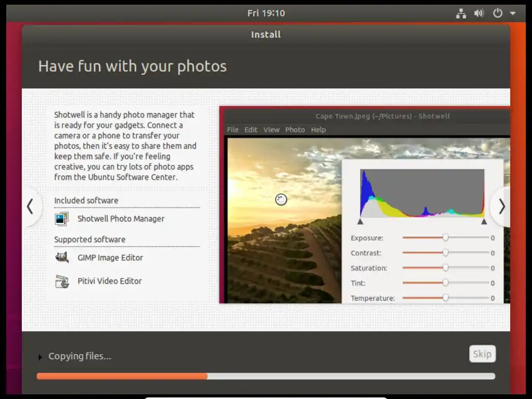Select the Pitivi Video Editor label
This screenshot has height=399, width=532.
click(x=110, y=281)
